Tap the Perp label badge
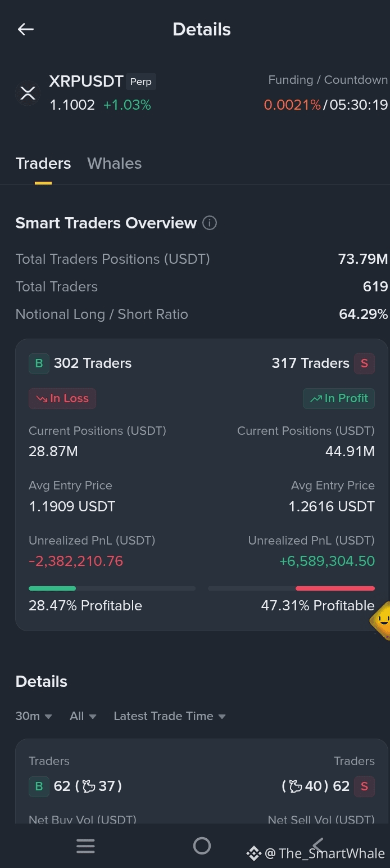 tap(141, 82)
